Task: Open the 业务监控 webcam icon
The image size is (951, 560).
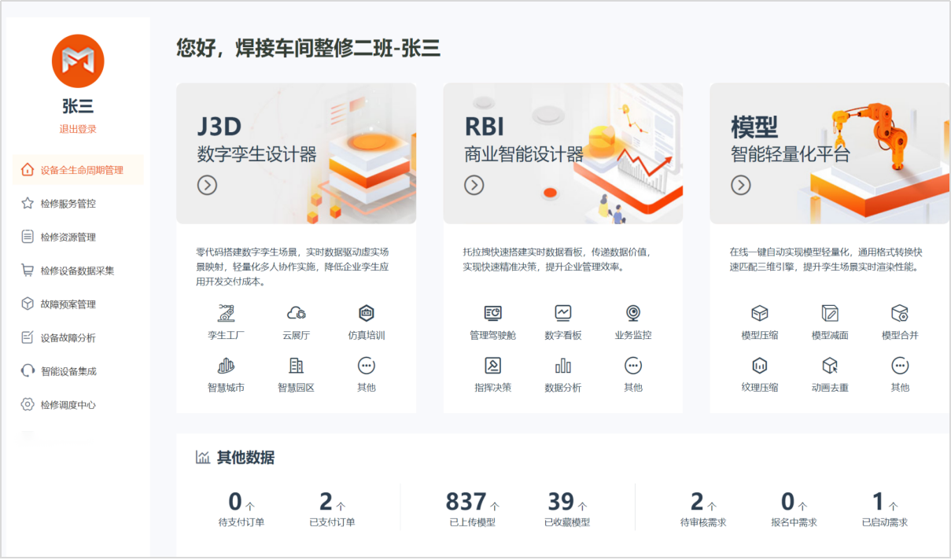Action: tap(632, 314)
